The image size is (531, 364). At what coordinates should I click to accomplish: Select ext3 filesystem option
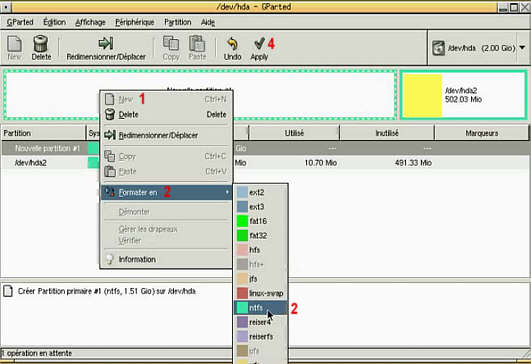(261, 207)
